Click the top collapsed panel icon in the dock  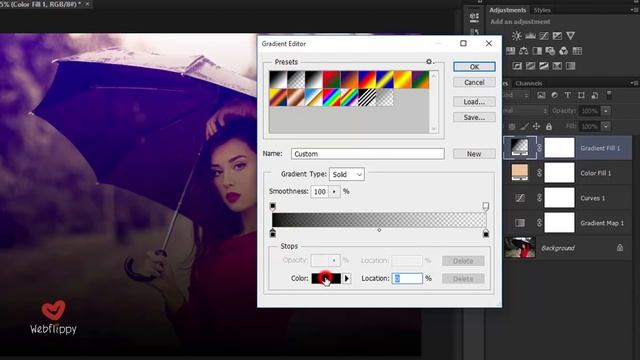point(474,17)
